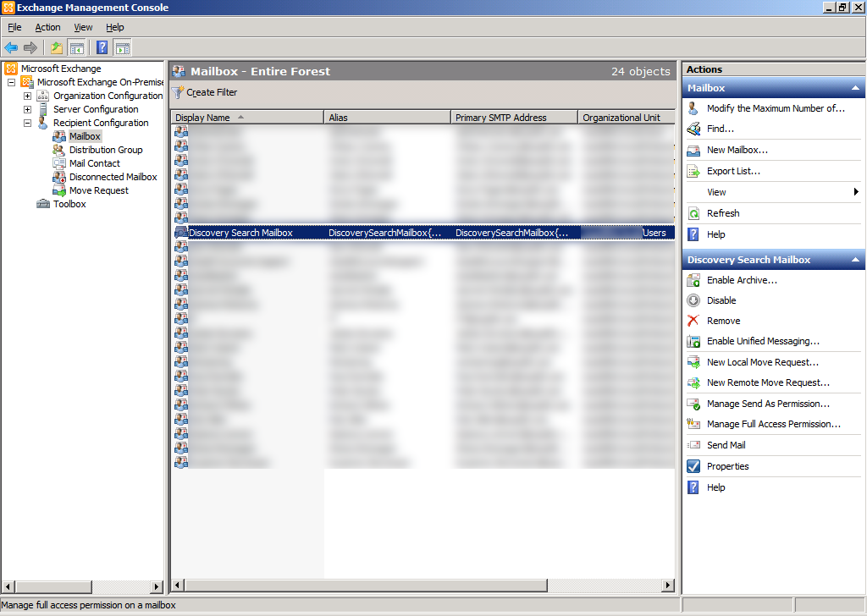The width and height of the screenshot is (867, 616).
Task: Click the Forward arrow toolbar icon
Action: click(30, 48)
